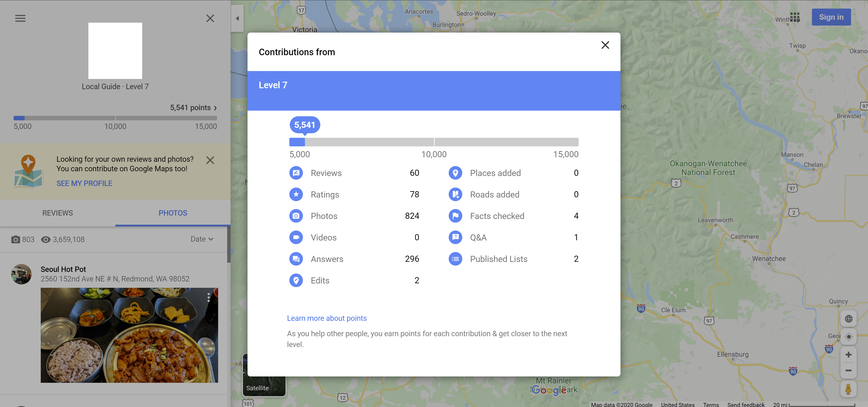Viewport: 868px width, 407px height.
Task: Open the hamburger main menu
Action: click(20, 18)
